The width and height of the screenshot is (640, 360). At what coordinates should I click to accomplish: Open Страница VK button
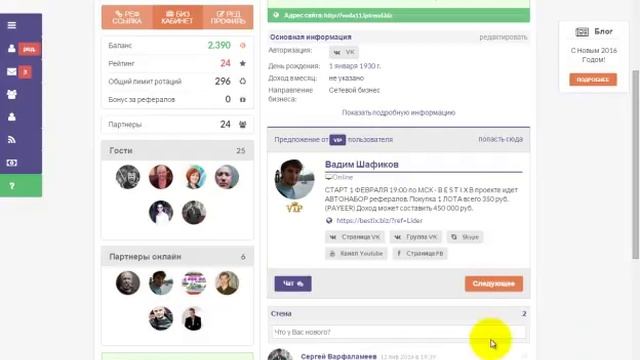tap(355, 237)
